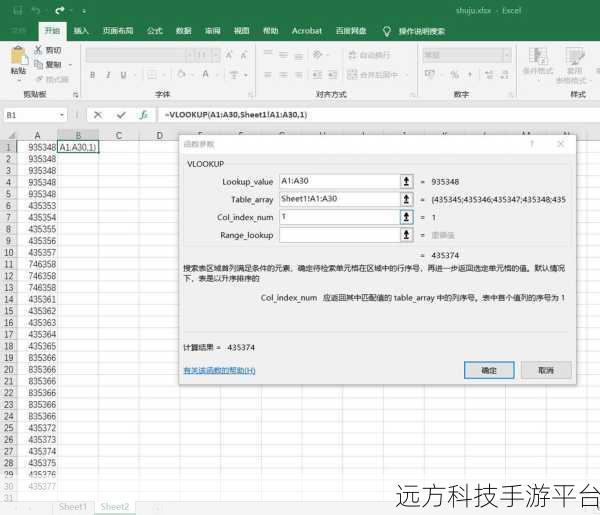Click the formula bar containing VLOOKUP formula

(379, 115)
